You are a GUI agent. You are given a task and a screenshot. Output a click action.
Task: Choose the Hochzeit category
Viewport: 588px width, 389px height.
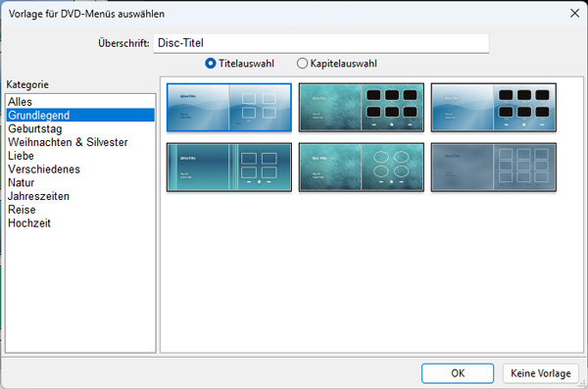(x=80, y=223)
